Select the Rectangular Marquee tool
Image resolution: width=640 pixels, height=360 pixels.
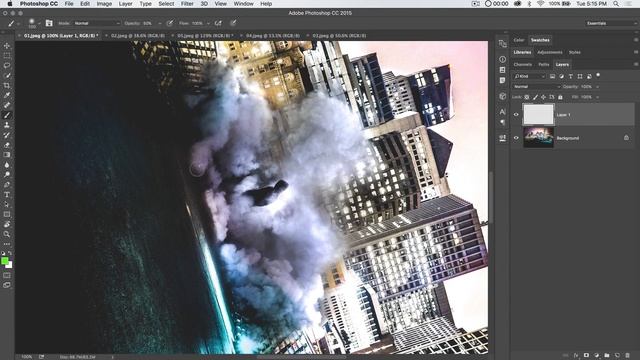point(7,56)
